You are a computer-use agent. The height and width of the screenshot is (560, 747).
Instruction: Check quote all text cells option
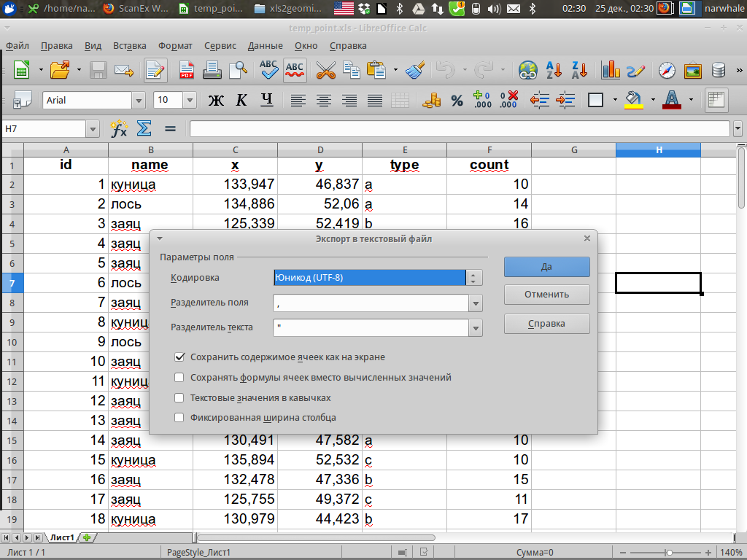179,397
